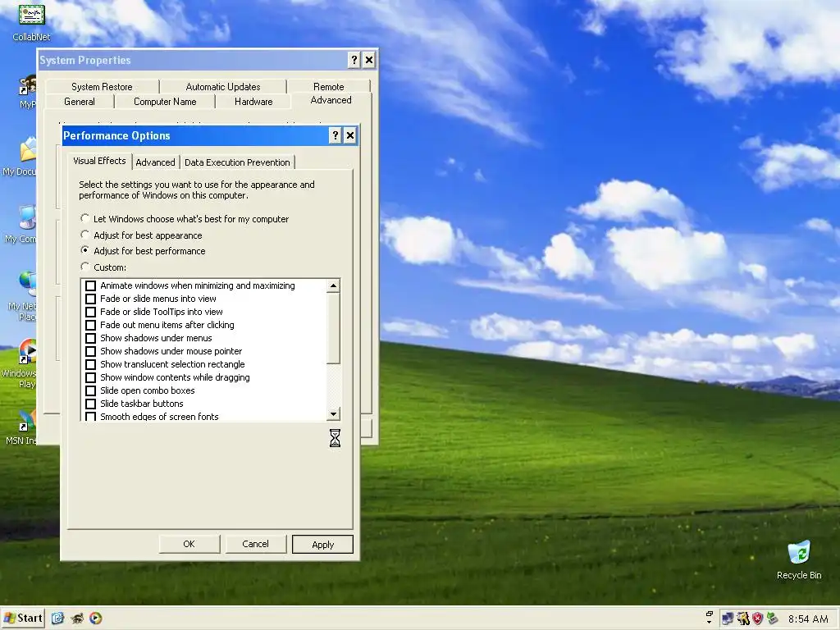The width and height of the screenshot is (840, 630).
Task: Open the CollabNet desktop icon
Action: 32,21
